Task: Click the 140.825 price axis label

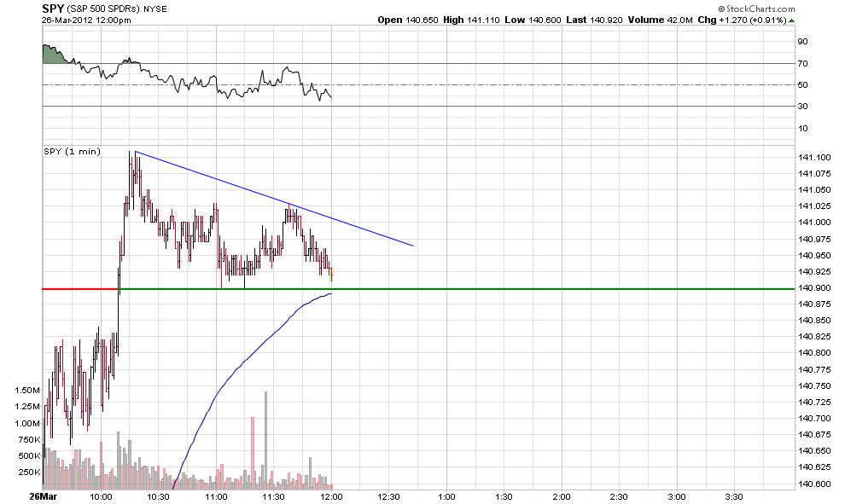Action: 814,337
